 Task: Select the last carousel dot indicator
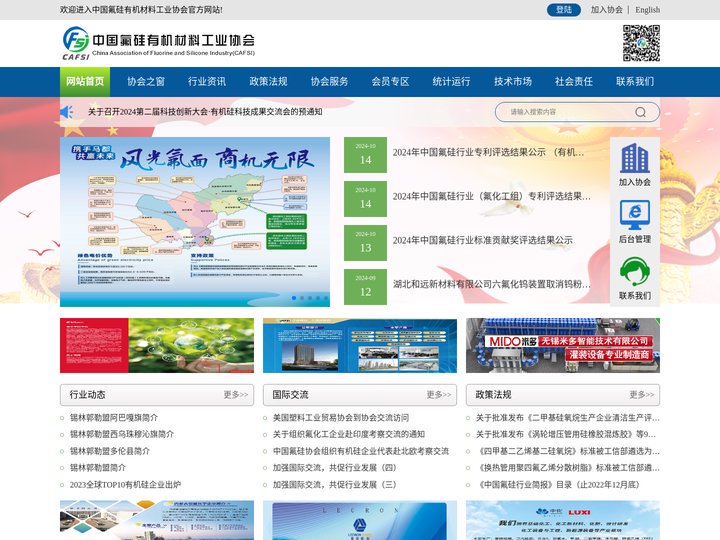pyautogui.click(x=326, y=298)
